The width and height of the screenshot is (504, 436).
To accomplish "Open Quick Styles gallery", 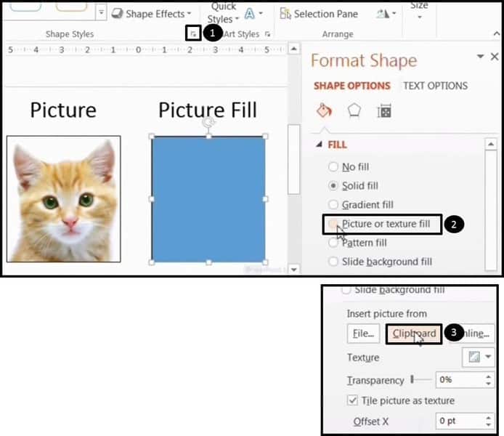I will pyautogui.click(x=224, y=13).
